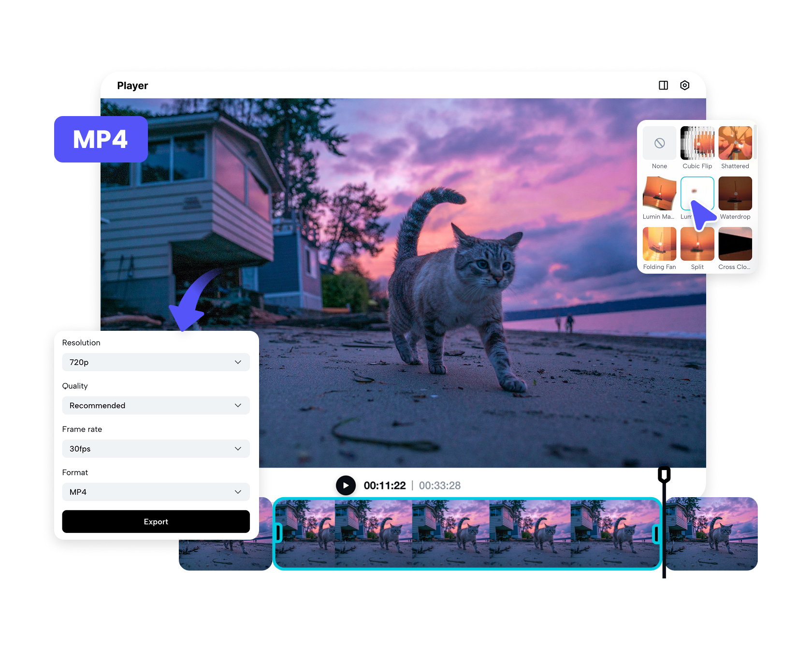Choose the Cross Close transition
The height and width of the screenshot is (650, 812).
[x=735, y=244]
